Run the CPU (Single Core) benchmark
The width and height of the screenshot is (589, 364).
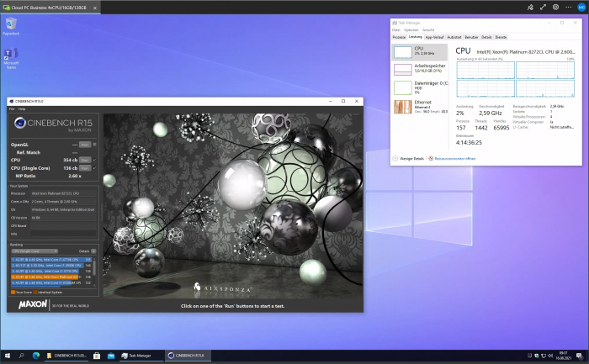pyautogui.click(x=85, y=168)
